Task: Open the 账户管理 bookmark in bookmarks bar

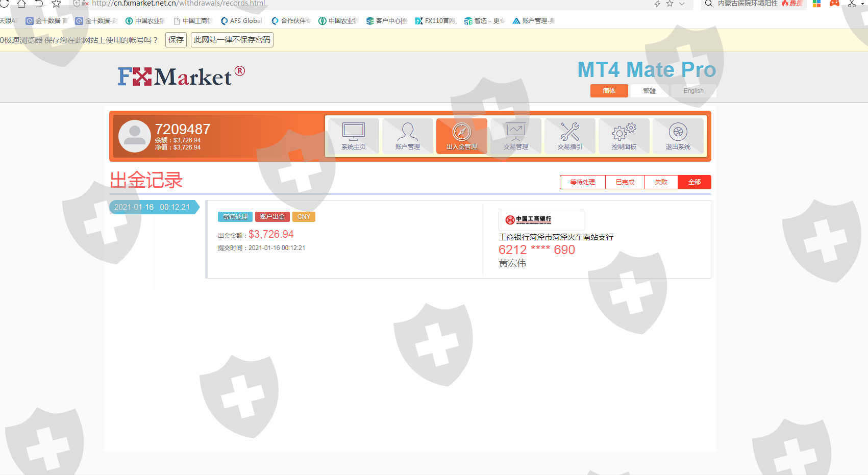Action: [x=534, y=21]
